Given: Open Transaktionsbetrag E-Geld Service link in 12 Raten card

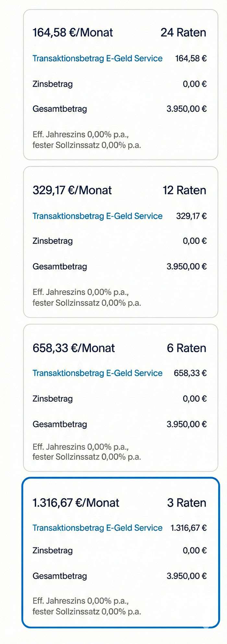Looking at the screenshot, I should click(97, 216).
